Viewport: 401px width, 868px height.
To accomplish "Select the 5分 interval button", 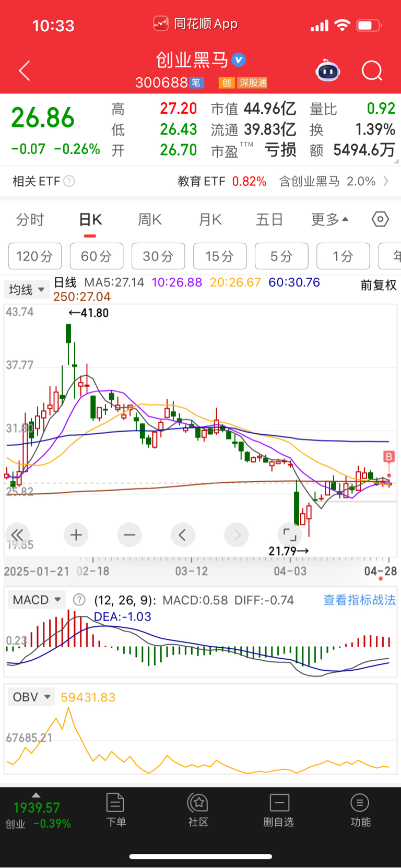I will coord(281,256).
